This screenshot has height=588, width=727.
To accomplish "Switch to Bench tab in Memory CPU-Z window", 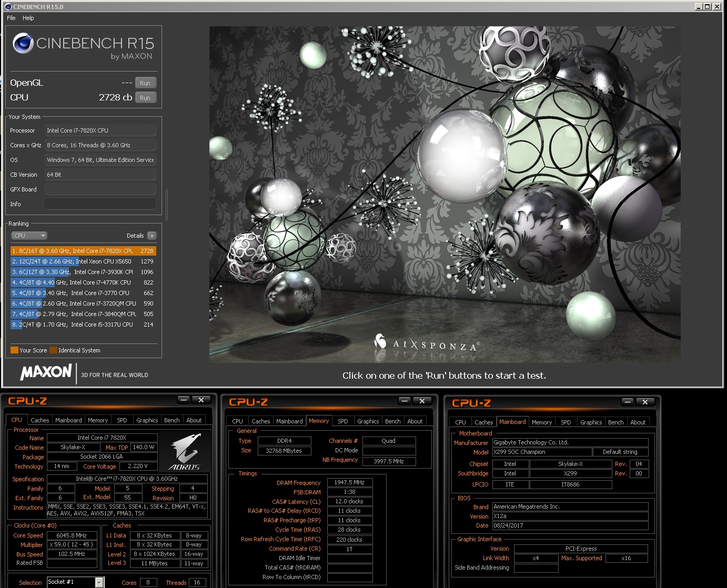I will (x=393, y=421).
